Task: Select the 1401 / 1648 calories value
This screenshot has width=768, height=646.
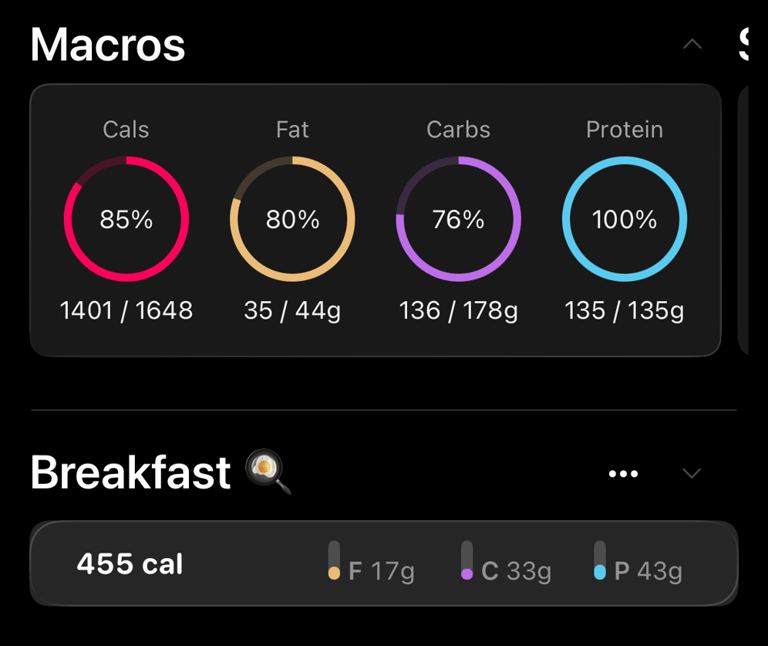Action: tap(126, 310)
